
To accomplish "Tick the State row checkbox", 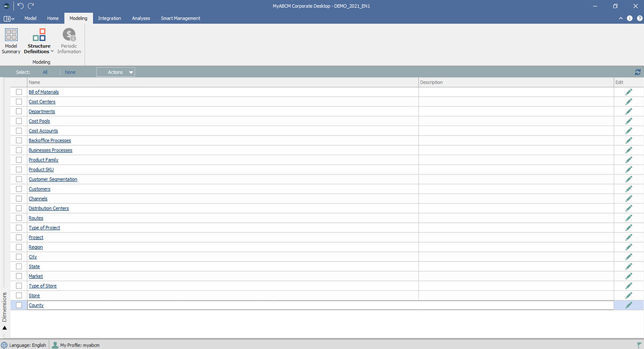I will click(19, 266).
